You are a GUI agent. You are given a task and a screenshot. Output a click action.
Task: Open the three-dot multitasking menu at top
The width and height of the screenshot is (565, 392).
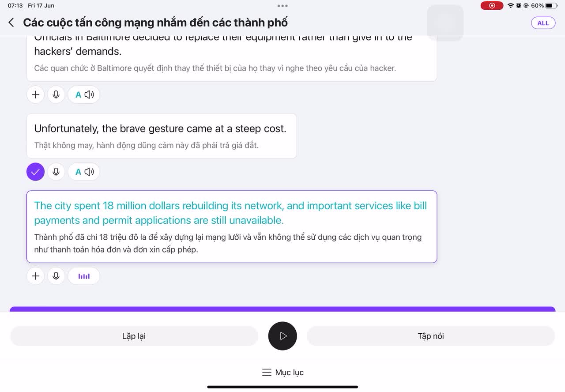[282, 6]
